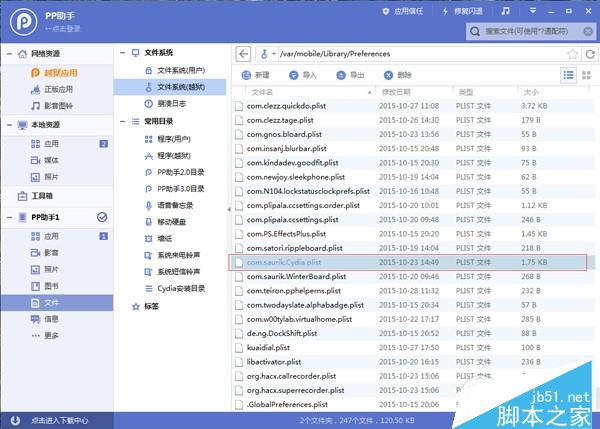Select 文件系统(用户)

[x=175, y=70]
